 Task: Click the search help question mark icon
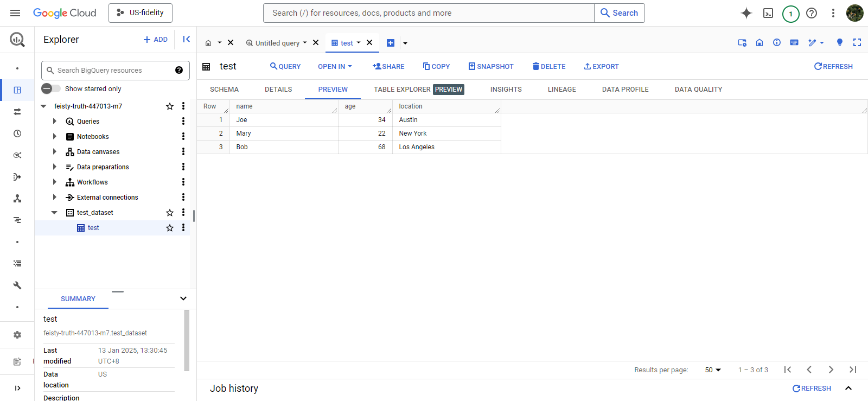[179, 70]
